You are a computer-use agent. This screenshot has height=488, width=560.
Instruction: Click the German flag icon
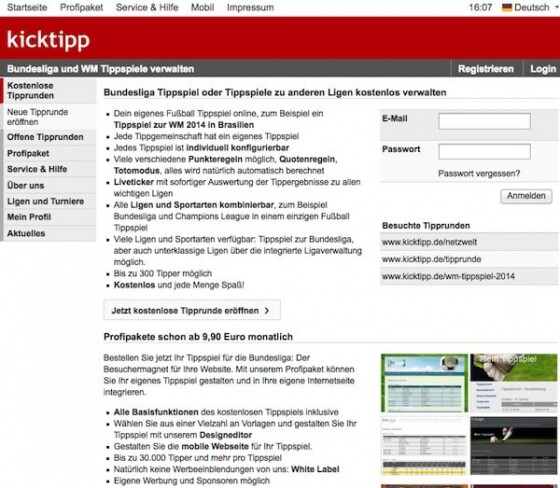pyautogui.click(x=507, y=7)
